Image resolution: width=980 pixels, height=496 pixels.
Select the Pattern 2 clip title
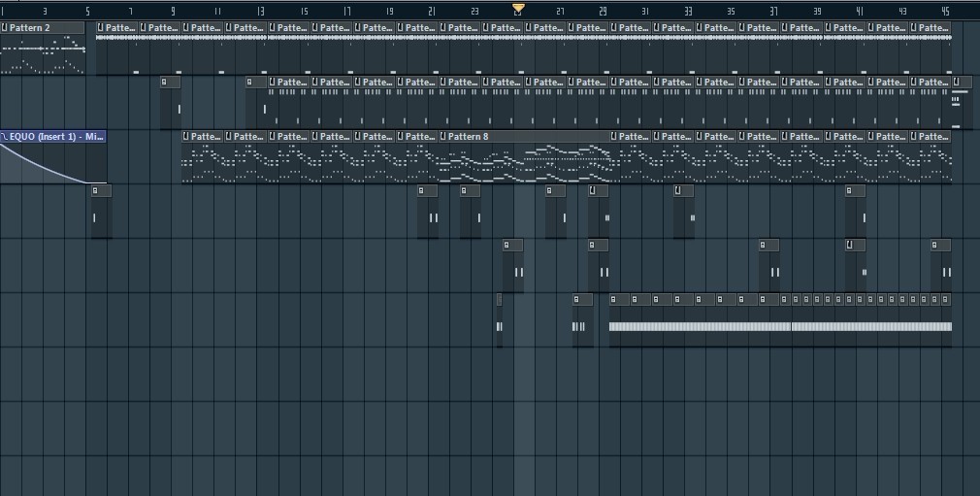click(29, 28)
